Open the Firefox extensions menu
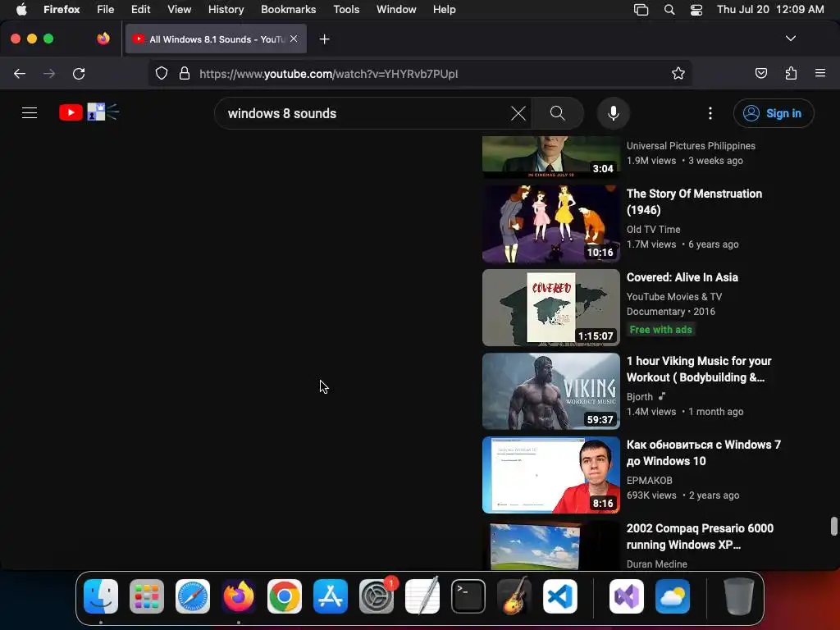Viewport: 840px width, 630px height. pyautogui.click(x=791, y=73)
